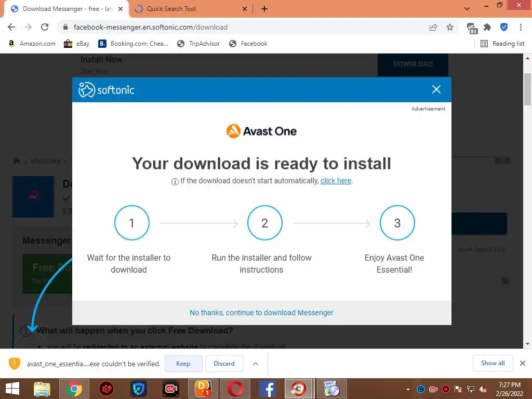
Task: Open red and blue swirl app in taskbar
Action: (x=299, y=389)
